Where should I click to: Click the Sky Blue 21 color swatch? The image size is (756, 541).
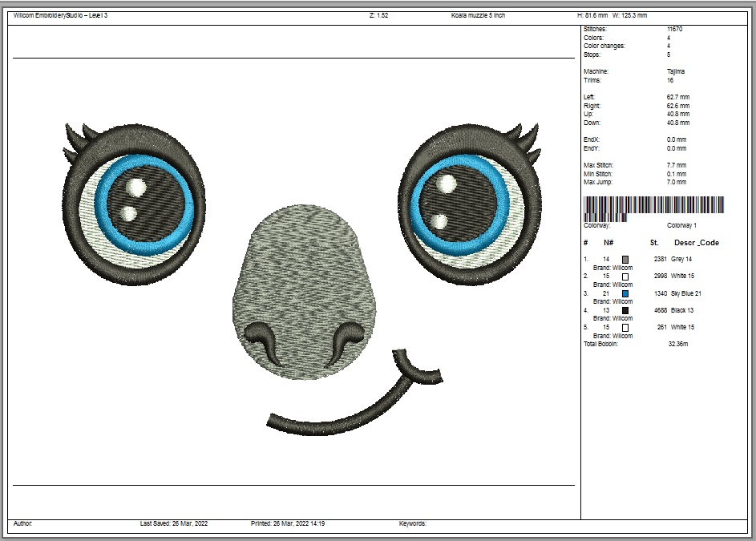click(x=625, y=294)
